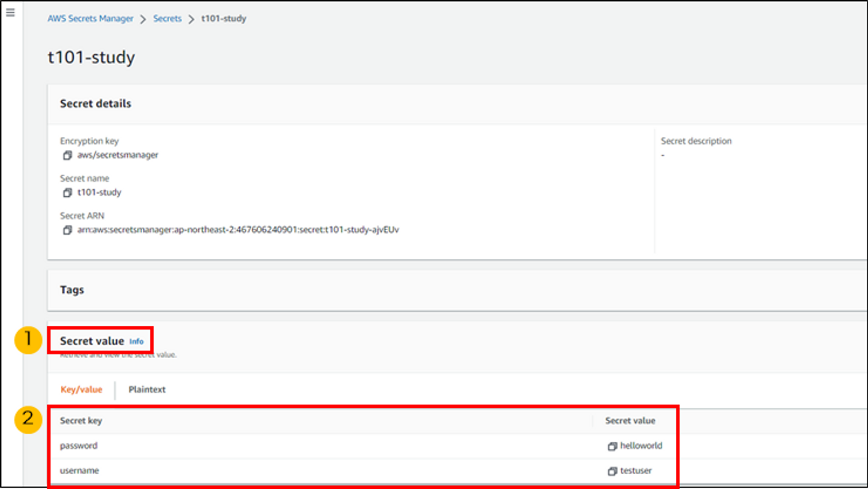Screen dimensions: 868x489
Task: Collapse the Secret details section header
Action: tap(95, 104)
